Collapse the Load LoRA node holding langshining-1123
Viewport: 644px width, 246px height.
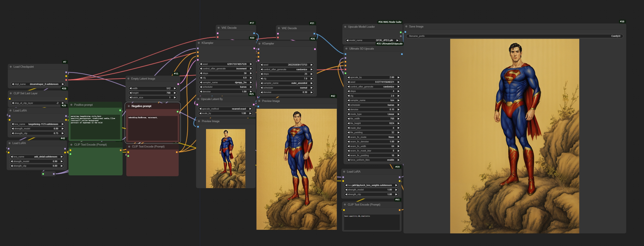(10, 110)
